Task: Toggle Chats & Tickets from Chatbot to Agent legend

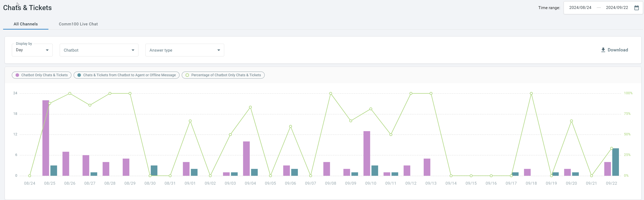Action: click(127, 75)
